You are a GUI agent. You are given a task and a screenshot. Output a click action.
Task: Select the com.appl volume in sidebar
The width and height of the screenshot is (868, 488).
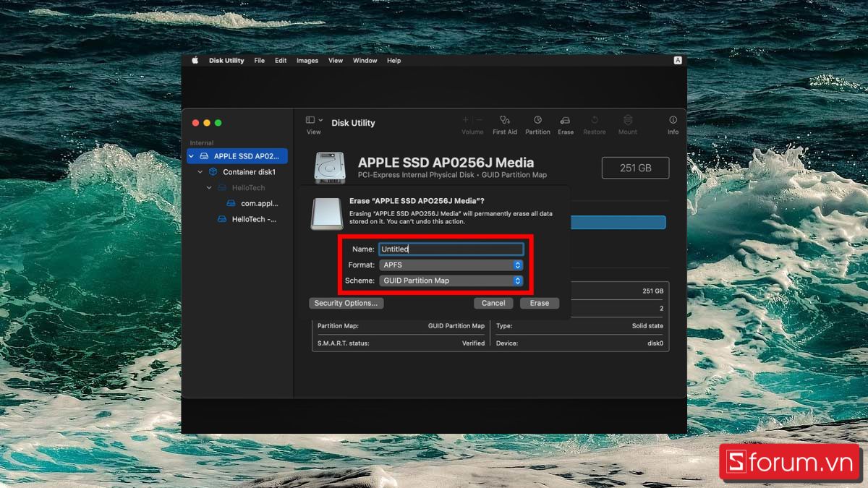click(259, 203)
